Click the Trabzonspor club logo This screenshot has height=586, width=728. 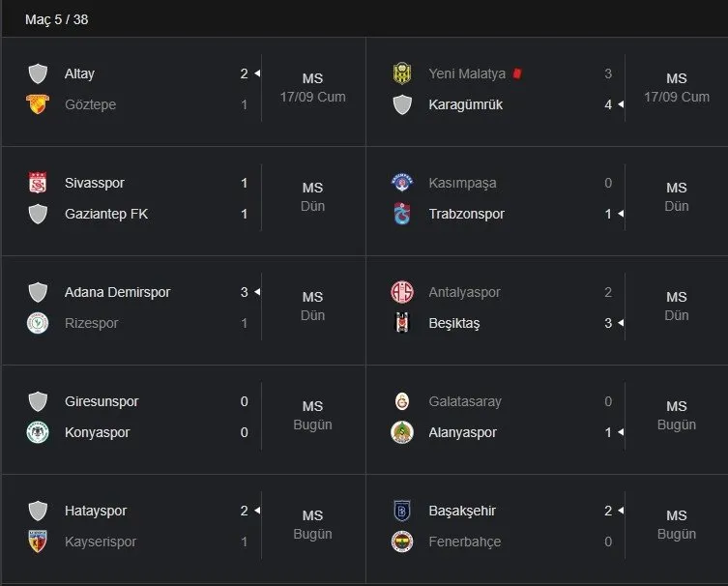point(402,214)
